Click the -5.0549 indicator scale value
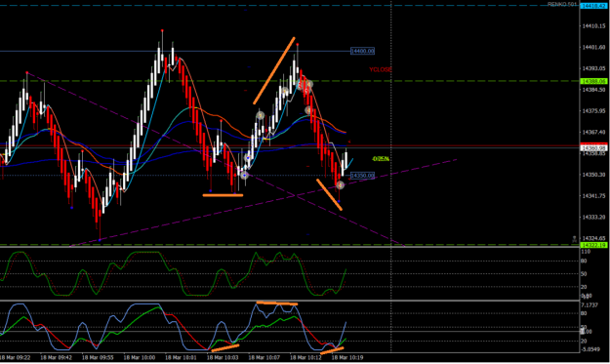The width and height of the screenshot is (610, 364). click(590, 349)
